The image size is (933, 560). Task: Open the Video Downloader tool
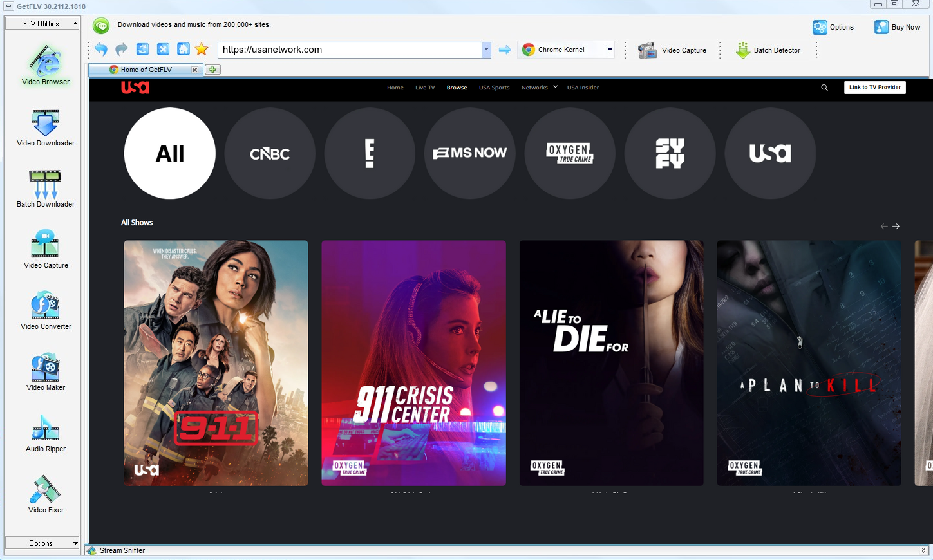[x=46, y=127]
